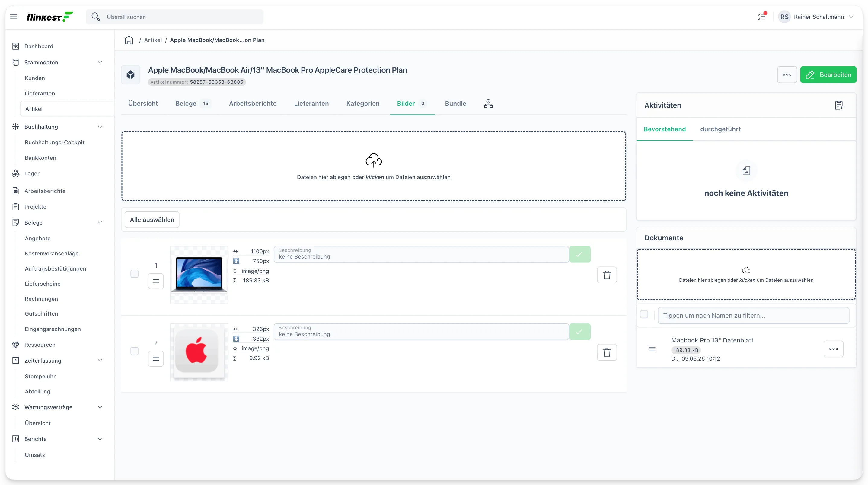Open Rechnungen in sidebar
This screenshot has height=485, width=868.
[x=41, y=299]
